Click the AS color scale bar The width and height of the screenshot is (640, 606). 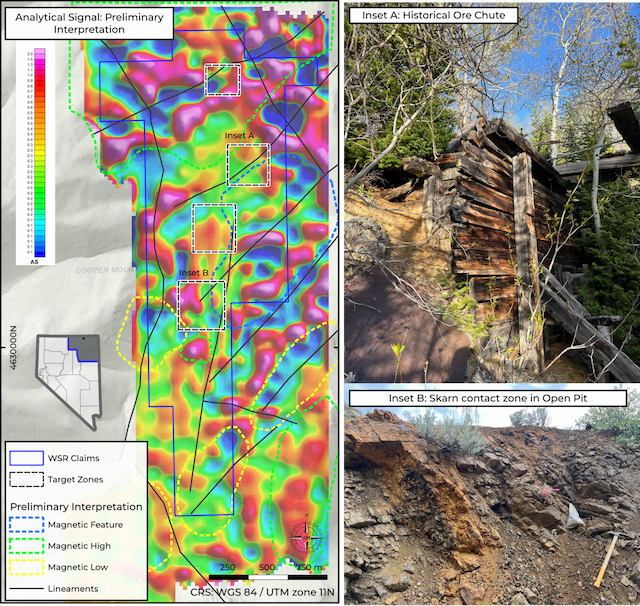click(x=40, y=153)
